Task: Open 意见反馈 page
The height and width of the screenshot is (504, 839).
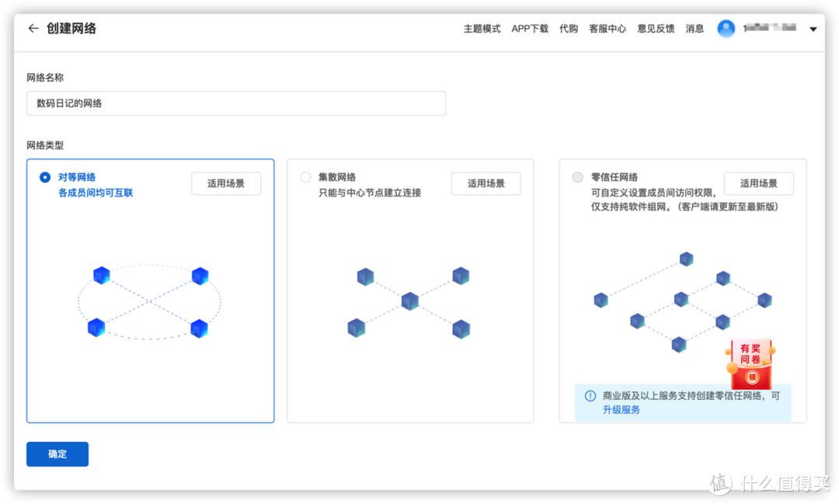Action: click(x=656, y=29)
